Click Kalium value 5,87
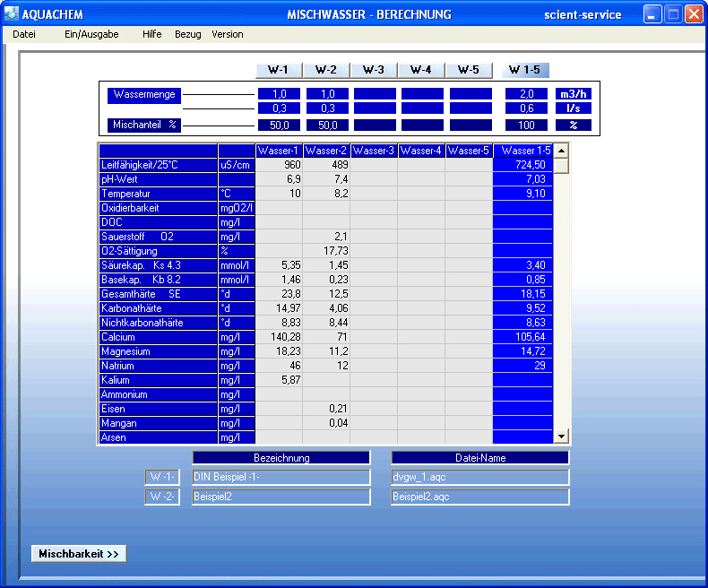 (279, 380)
